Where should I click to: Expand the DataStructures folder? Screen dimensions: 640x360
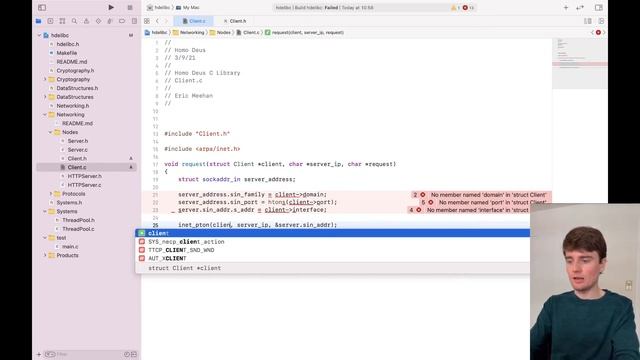[x=45, y=97]
